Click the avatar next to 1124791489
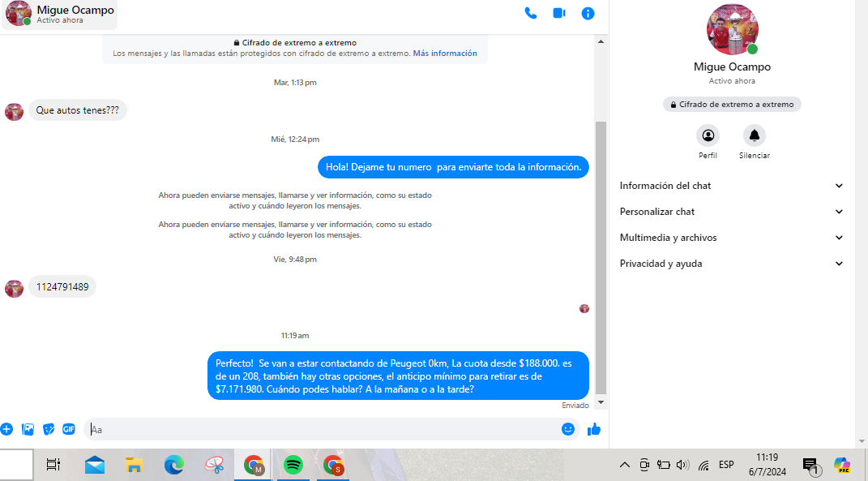Screen dimensions: 868x481 click(x=15, y=289)
